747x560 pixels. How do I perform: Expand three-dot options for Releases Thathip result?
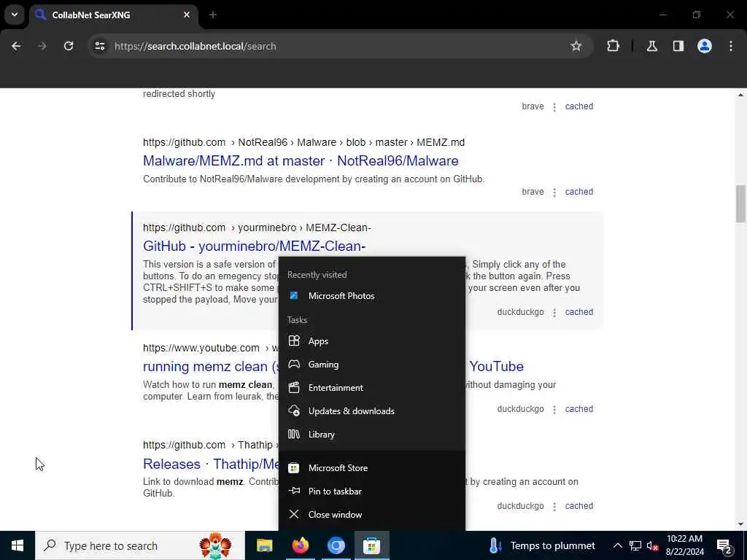pyautogui.click(x=554, y=506)
